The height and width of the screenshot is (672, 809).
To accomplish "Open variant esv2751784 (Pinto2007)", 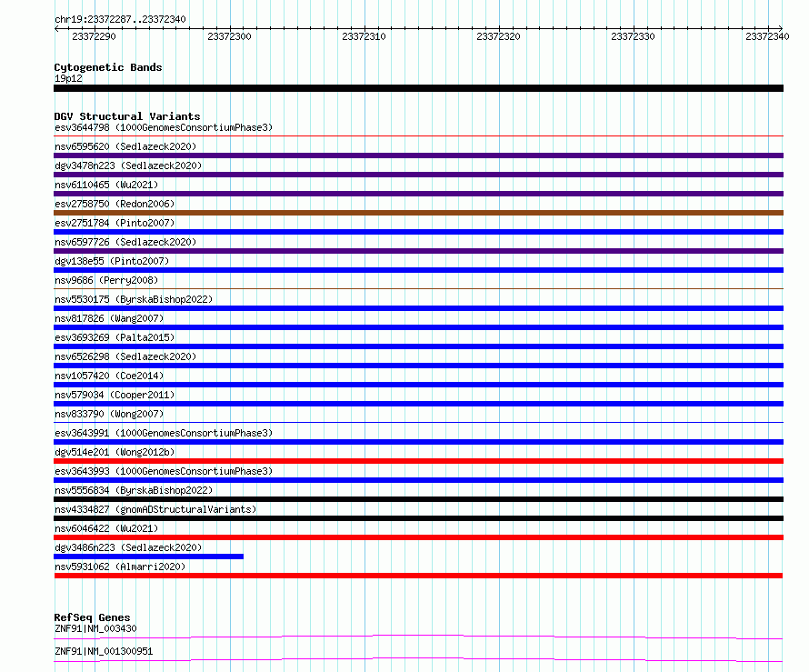I will [115, 223].
